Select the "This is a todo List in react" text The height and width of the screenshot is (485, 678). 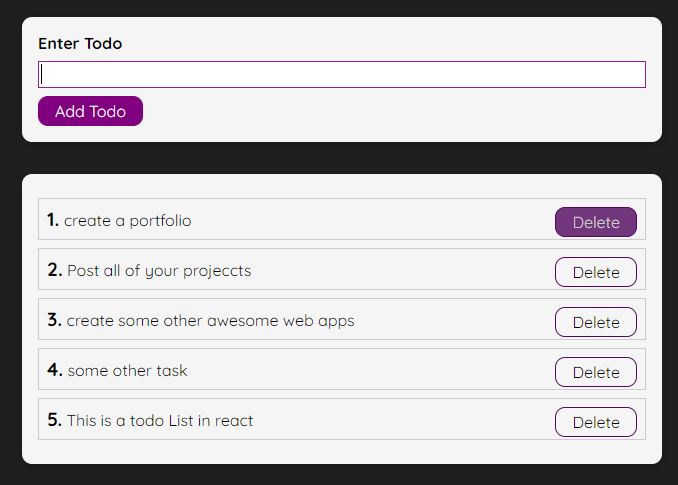[160, 421]
